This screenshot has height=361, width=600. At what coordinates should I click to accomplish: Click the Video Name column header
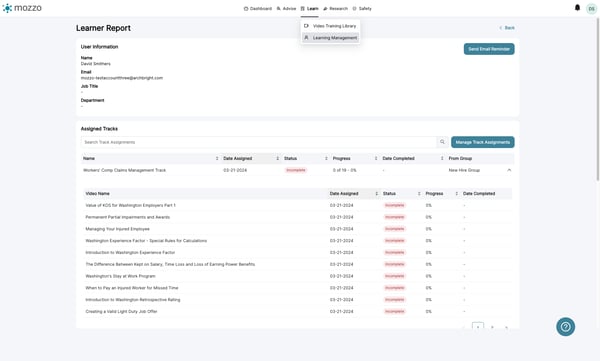click(x=98, y=194)
